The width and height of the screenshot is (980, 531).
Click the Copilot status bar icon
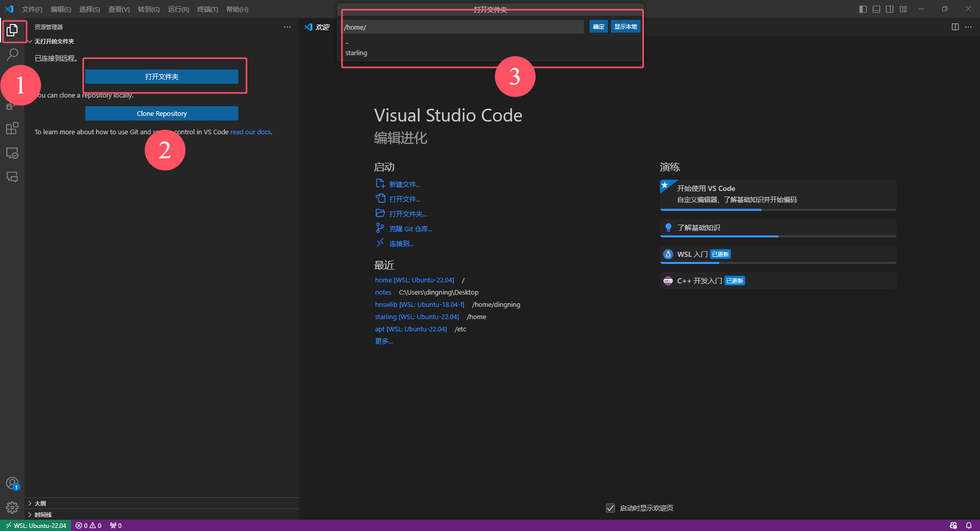953,525
